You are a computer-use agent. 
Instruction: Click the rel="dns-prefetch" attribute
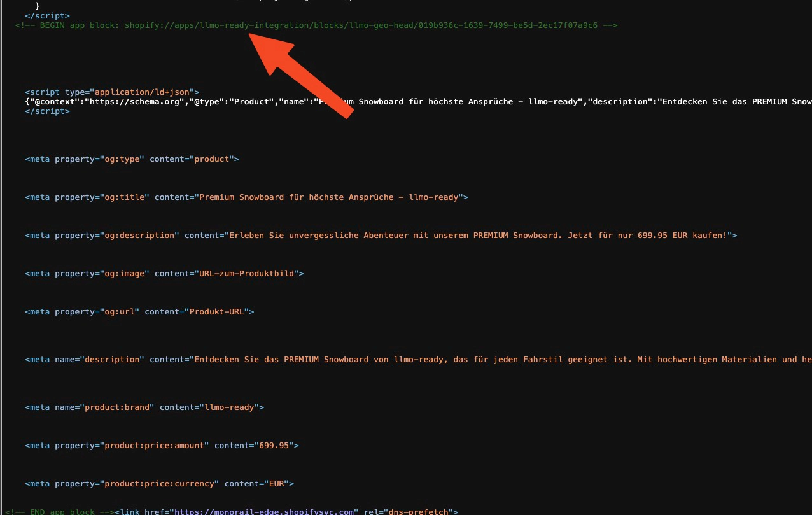409,511
